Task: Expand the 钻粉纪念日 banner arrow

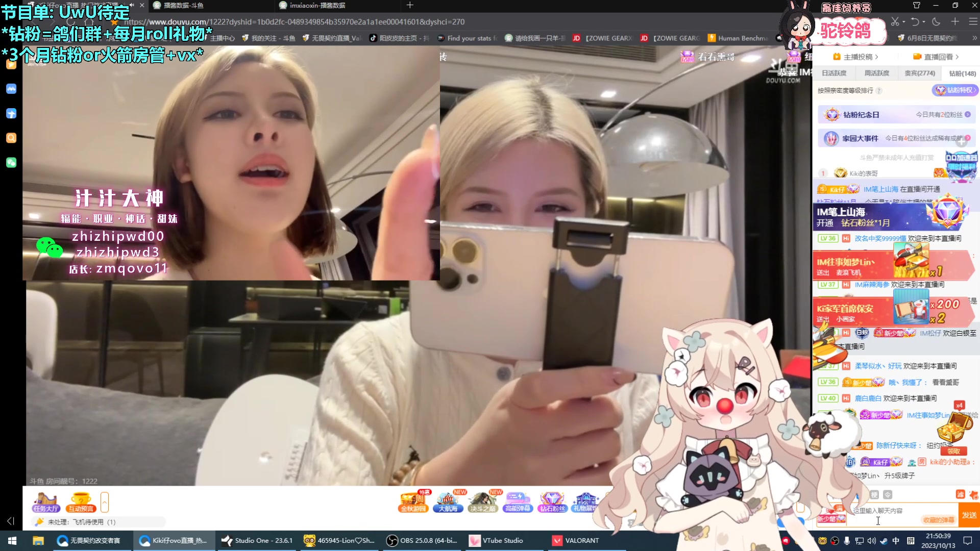Action: click(968, 115)
